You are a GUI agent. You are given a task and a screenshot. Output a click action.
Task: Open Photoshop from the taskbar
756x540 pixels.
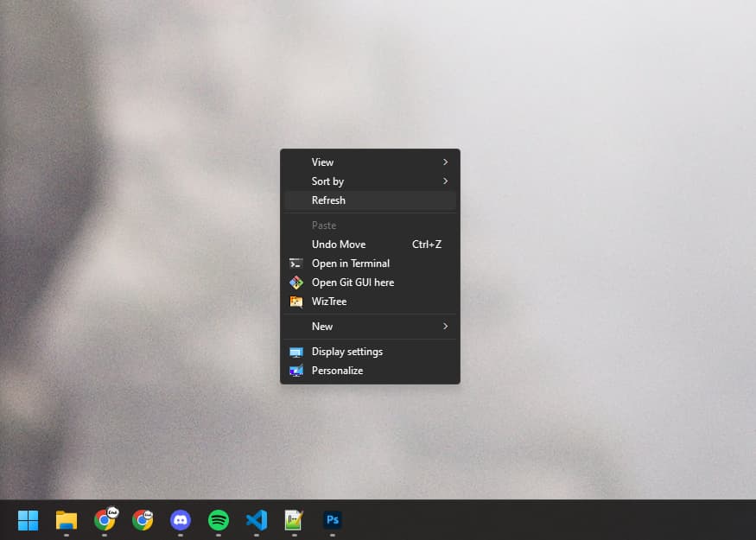tap(333, 521)
